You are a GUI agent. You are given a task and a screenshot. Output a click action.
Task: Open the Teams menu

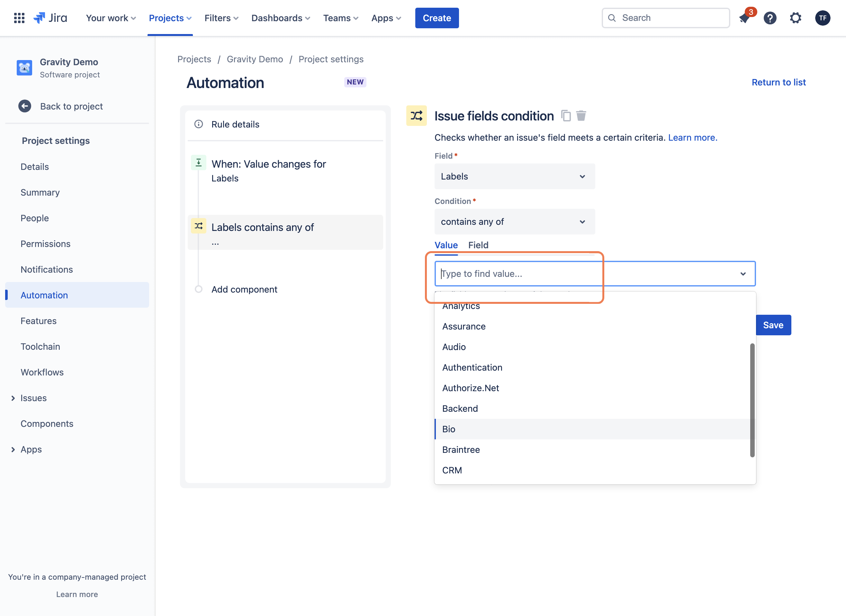click(x=341, y=18)
